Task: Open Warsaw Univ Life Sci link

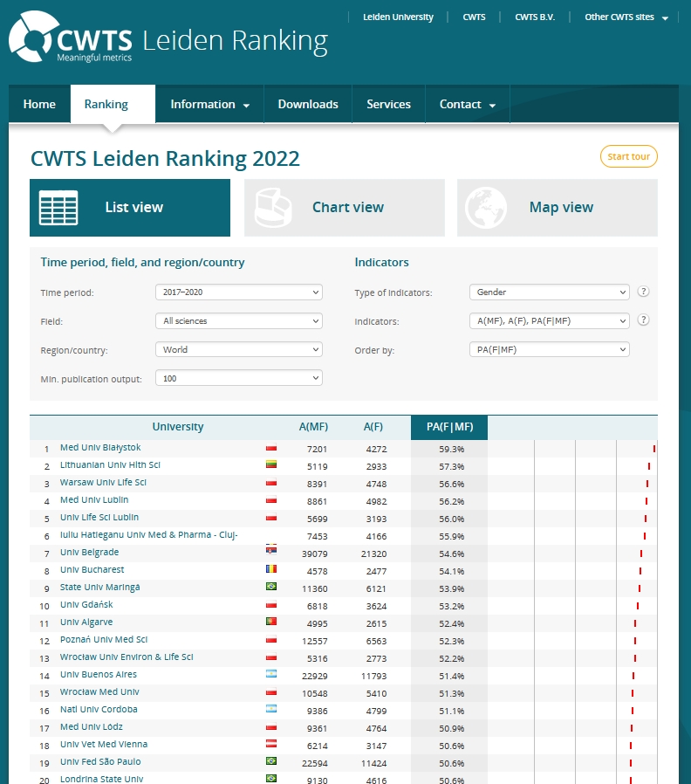Action: pos(103,483)
